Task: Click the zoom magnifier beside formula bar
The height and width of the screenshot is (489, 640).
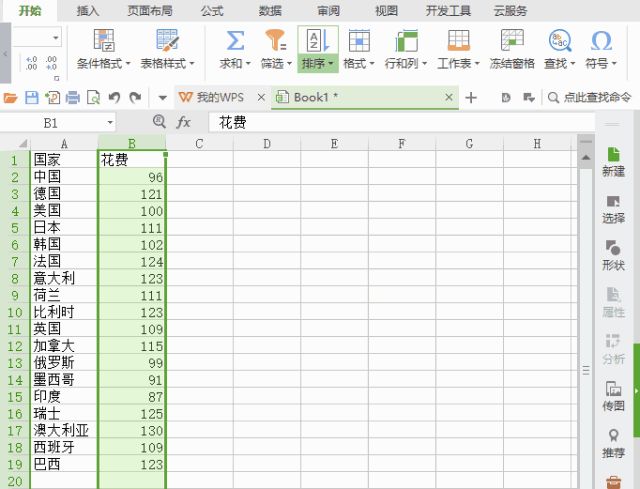Action: [159, 121]
